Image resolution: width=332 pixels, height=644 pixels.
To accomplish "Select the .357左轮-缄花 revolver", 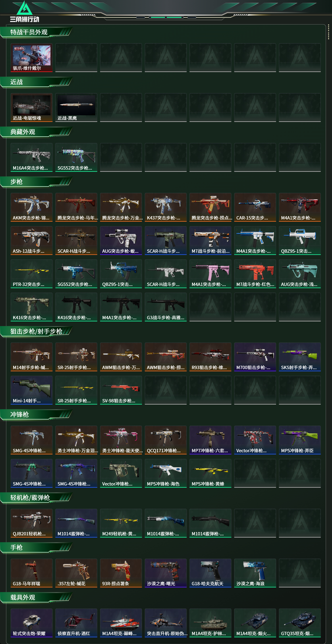I will (x=76, y=573).
